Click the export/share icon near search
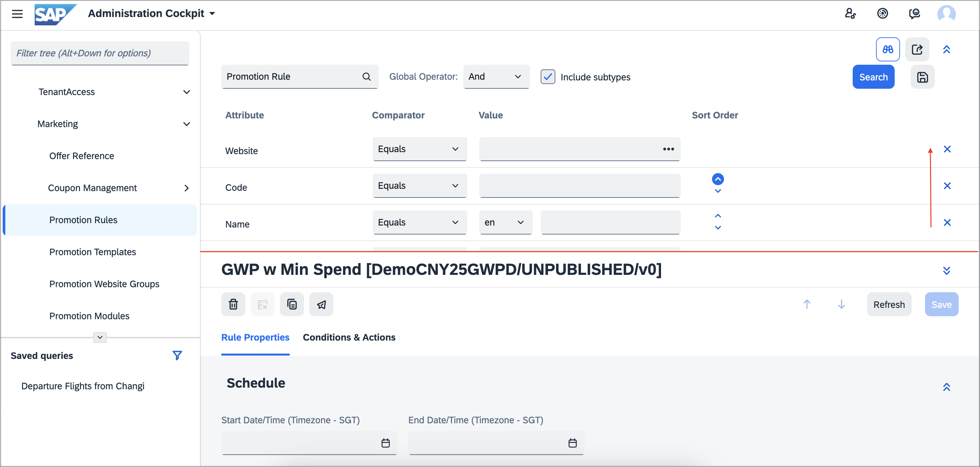 coord(917,49)
